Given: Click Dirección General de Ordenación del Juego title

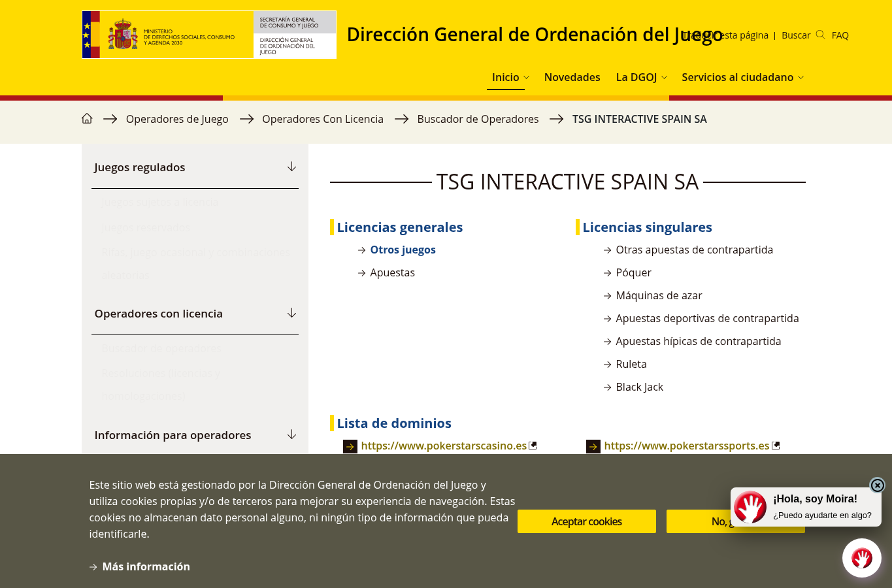Looking at the screenshot, I should click(x=535, y=35).
